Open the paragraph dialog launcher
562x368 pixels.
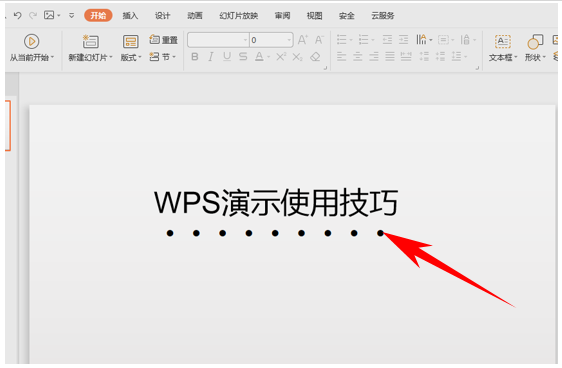[x=477, y=68]
